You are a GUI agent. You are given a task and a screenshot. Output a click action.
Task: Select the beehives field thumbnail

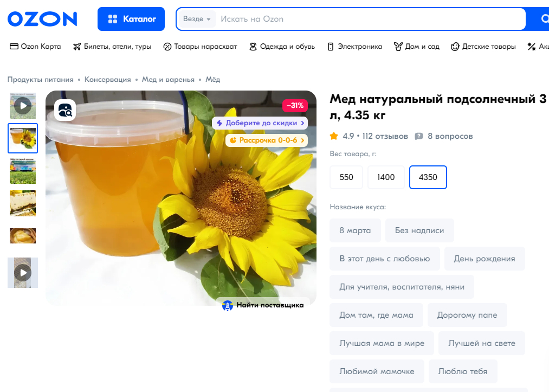coord(23,171)
